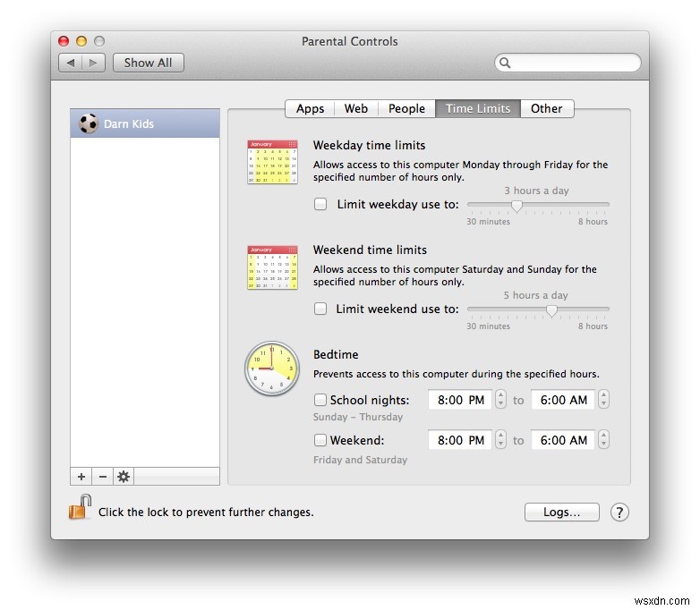The width and height of the screenshot is (700, 610).
Task: Click the '5 hours a day' label
Action: click(535, 295)
